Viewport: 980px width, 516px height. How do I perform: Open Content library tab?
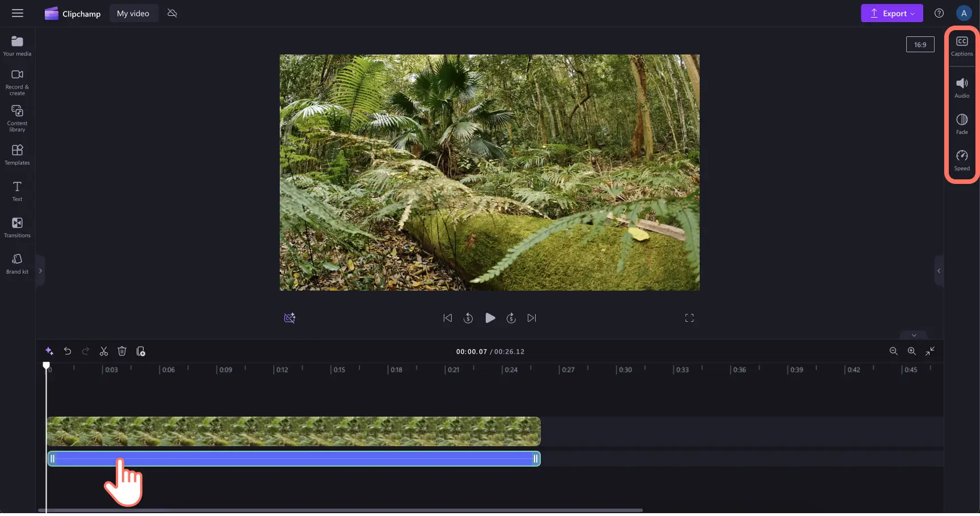click(x=18, y=119)
